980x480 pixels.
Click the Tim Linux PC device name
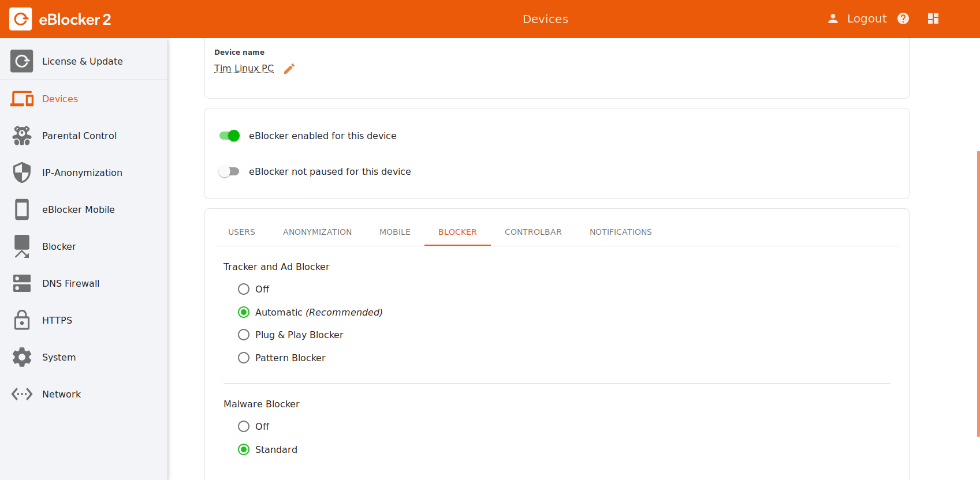point(244,68)
